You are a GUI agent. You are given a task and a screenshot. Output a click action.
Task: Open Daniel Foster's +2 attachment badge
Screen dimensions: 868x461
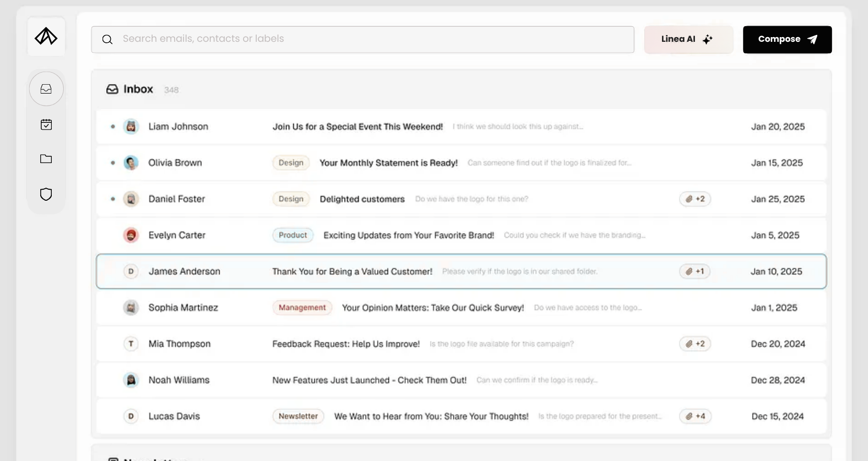[695, 199]
